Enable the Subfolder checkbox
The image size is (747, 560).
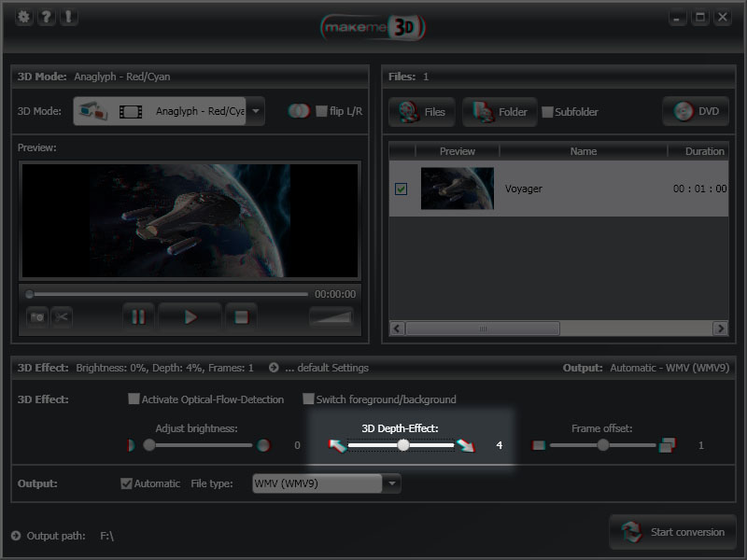click(x=547, y=112)
